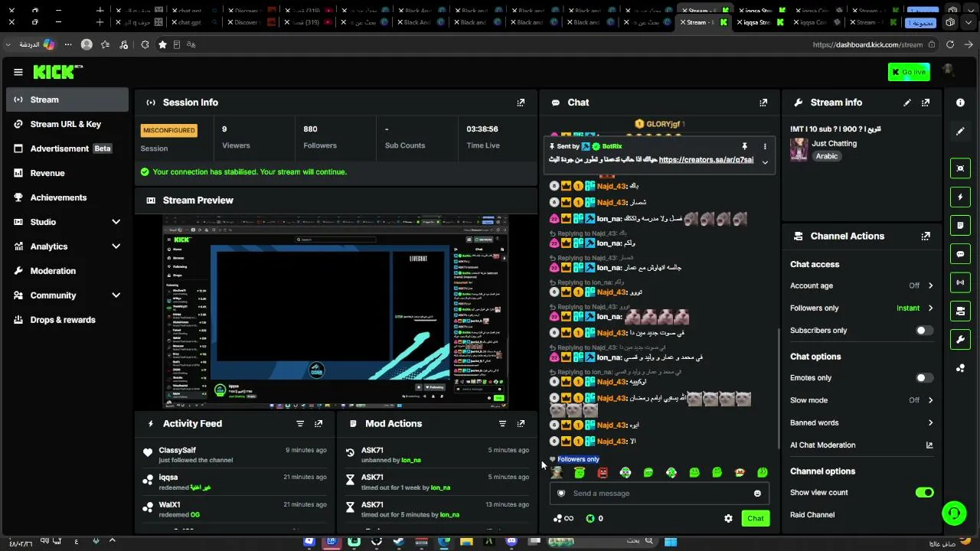Edit the Stream info details

[907, 103]
